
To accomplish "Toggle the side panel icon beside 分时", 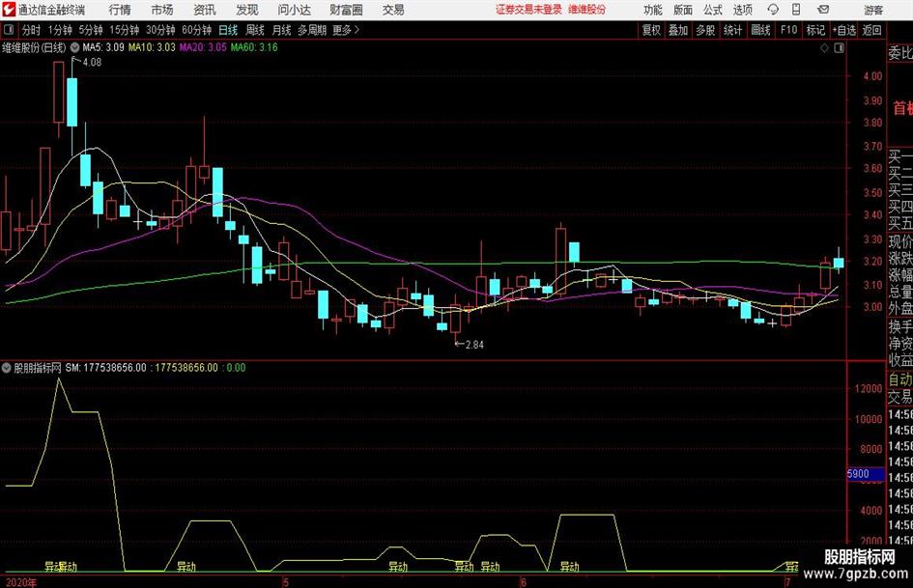I will pos(8,30).
